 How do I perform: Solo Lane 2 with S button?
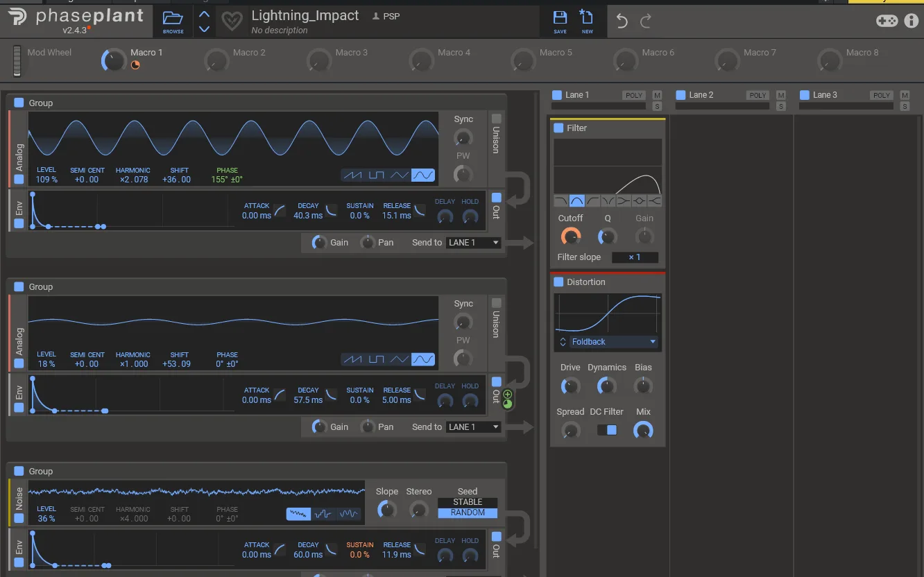pos(781,106)
